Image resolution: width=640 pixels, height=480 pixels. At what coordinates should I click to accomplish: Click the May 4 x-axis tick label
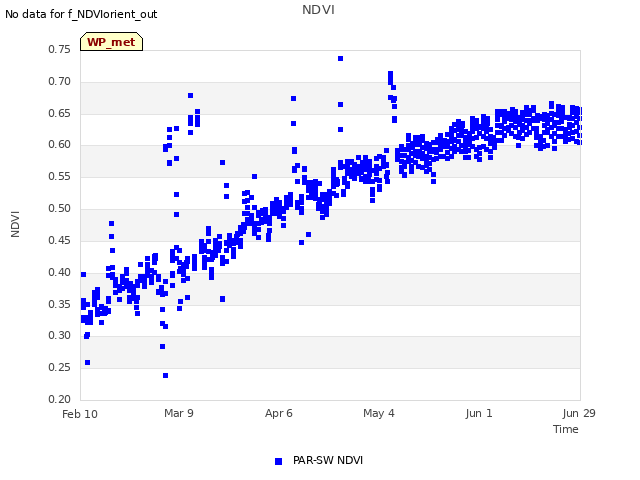[379, 413]
